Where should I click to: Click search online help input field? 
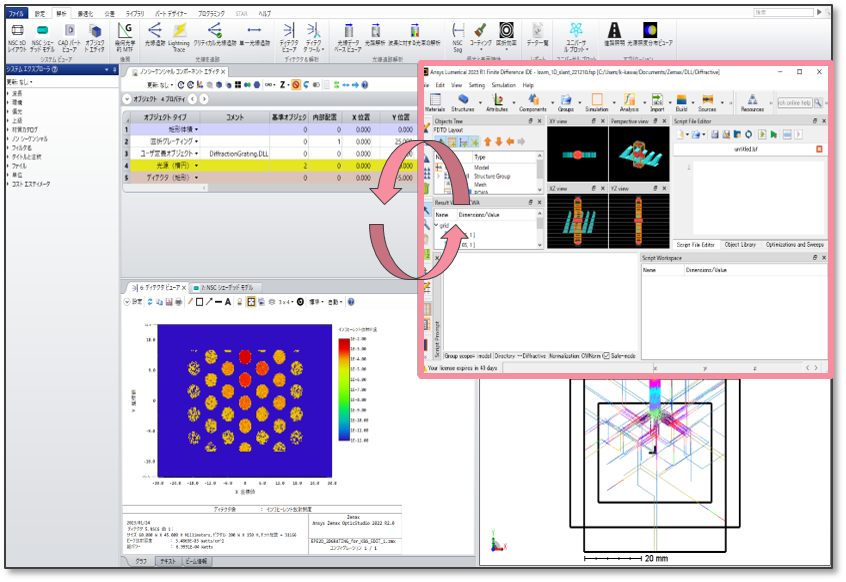point(795,102)
